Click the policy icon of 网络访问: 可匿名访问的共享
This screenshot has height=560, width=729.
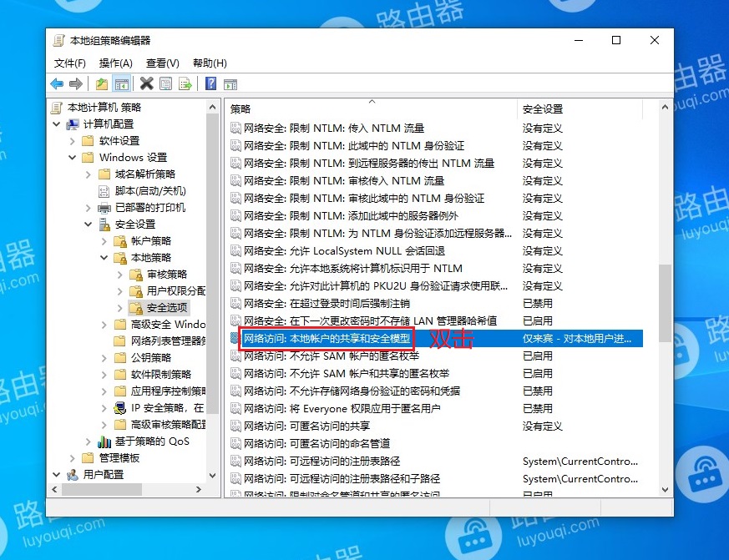pyautogui.click(x=235, y=426)
